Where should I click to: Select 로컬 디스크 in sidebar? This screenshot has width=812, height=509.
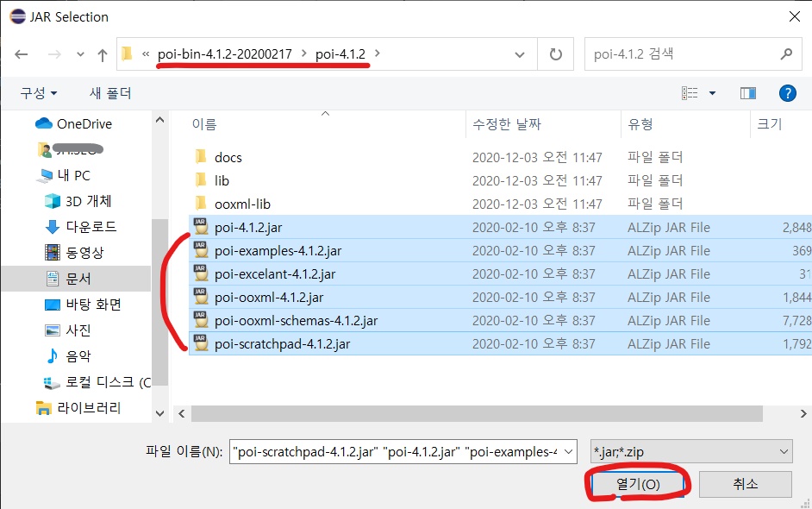97,382
